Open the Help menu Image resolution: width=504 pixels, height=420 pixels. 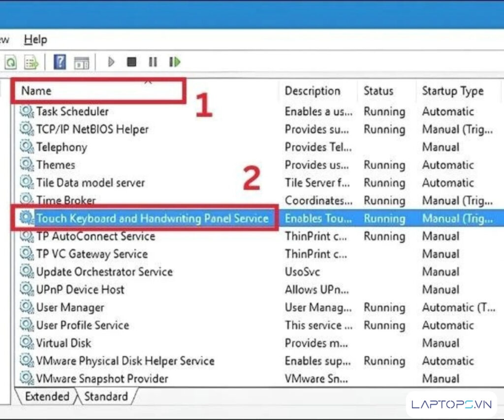point(35,39)
